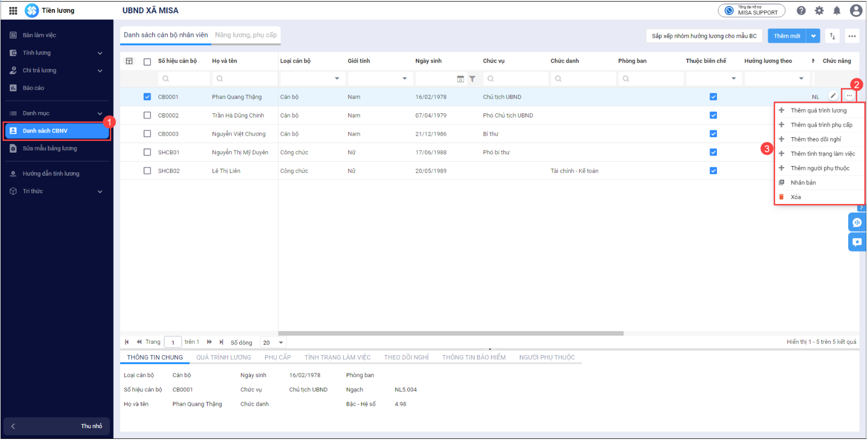Click the edit pencil icon on CB0001 row
The width and height of the screenshot is (868, 440).
(833, 96)
